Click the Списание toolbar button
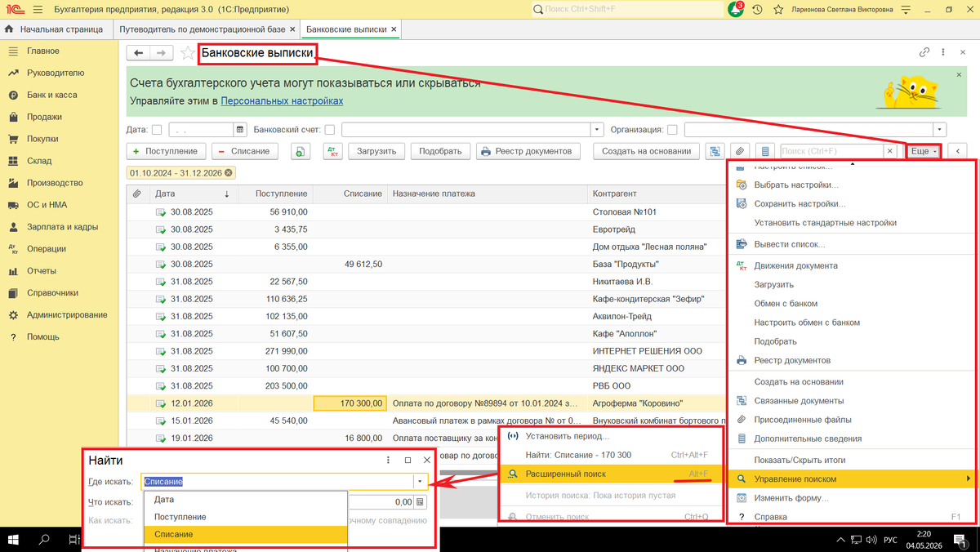Image resolution: width=980 pixels, height=552 pixels. (x=245, y=151)
